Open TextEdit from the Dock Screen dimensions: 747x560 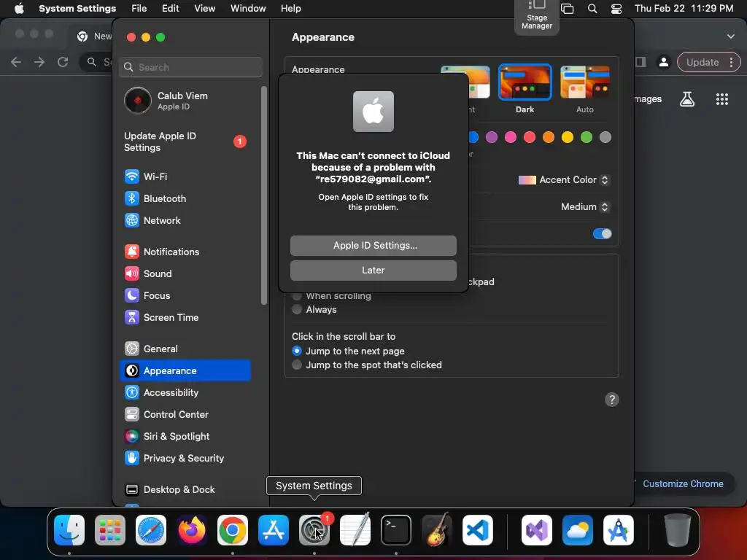coord(355,530)
